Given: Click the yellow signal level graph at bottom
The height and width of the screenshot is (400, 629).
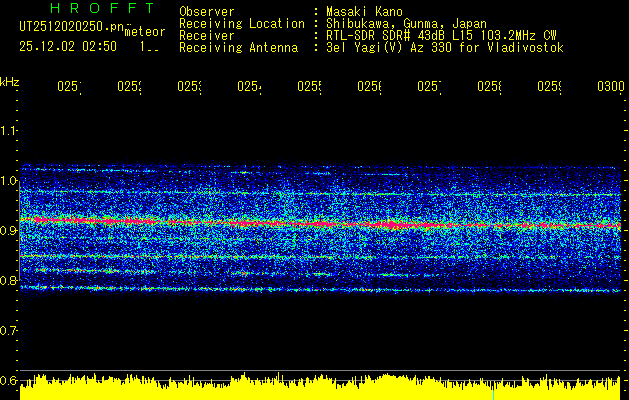Looking at the screenshot, I should (320, 388).
